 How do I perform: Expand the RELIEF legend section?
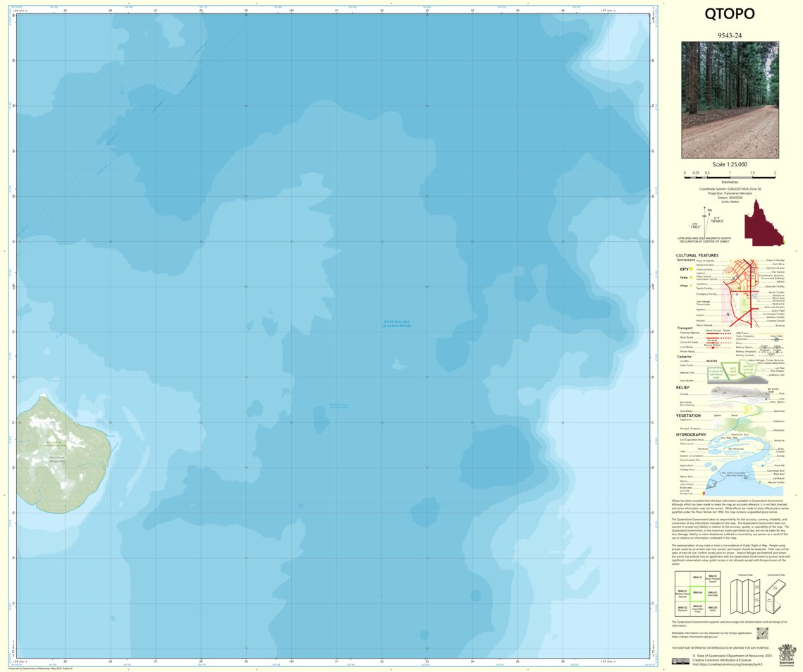[682, 387]
